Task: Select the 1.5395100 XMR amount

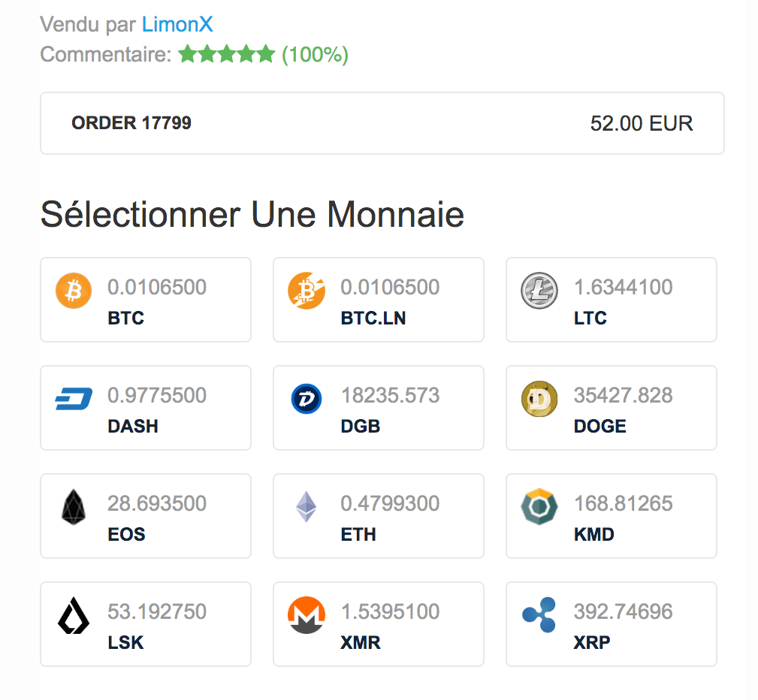Action: (390, 611)
